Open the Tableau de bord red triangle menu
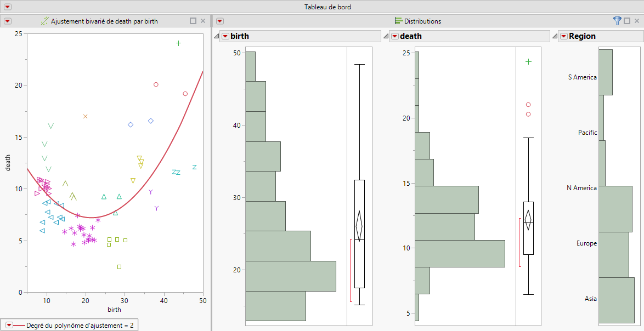 pyautogui.click(x=7, y=7)
